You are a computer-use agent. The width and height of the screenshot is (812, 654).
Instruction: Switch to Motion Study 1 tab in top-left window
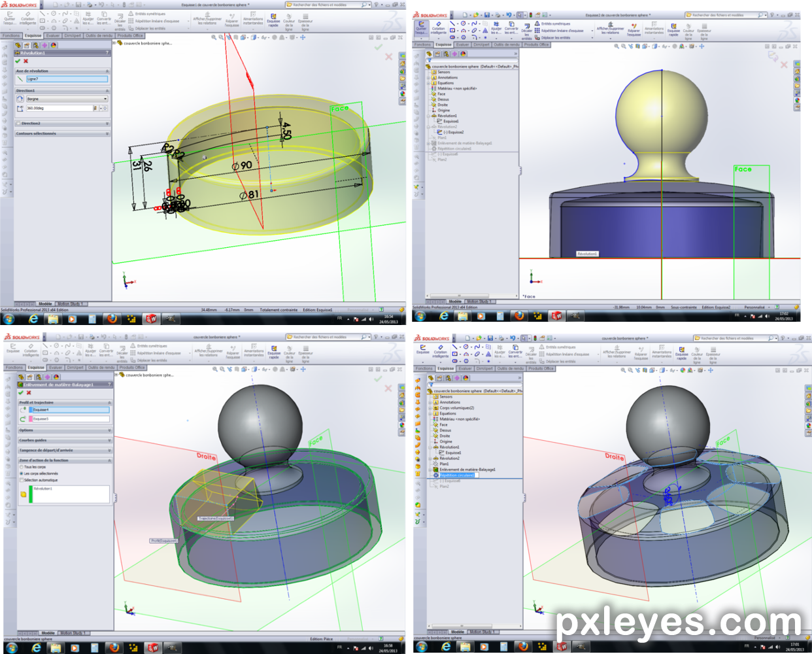[x=70, y=303]
